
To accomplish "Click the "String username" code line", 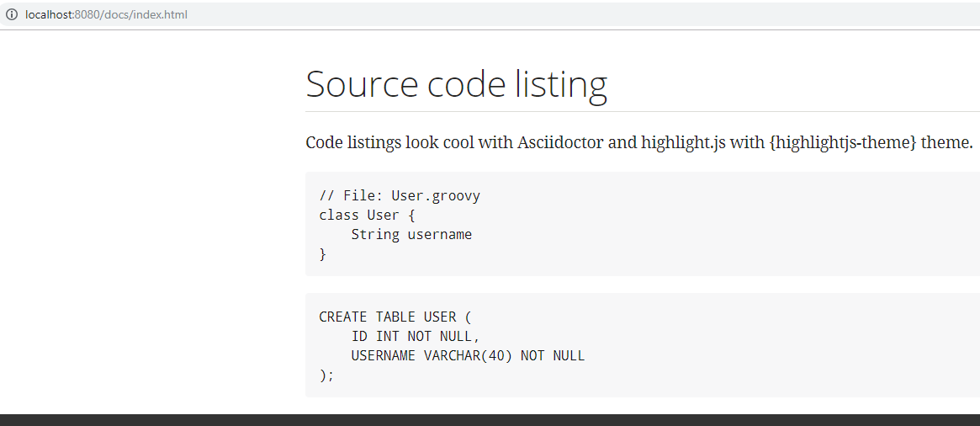I will [411, 235].
